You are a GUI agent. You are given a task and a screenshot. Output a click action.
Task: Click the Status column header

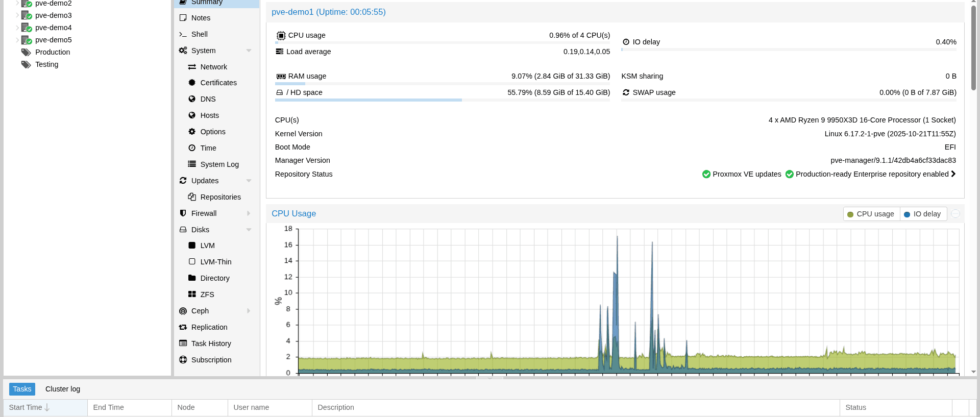(896, 407)
